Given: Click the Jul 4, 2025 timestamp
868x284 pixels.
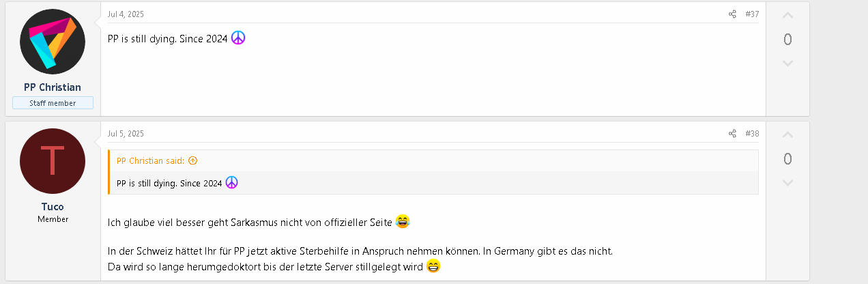Looking at the screenshot, I should point(126,14).
